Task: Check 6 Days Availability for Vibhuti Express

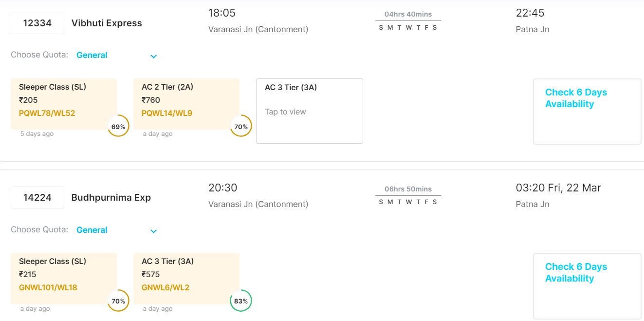Action: point(587,111)
